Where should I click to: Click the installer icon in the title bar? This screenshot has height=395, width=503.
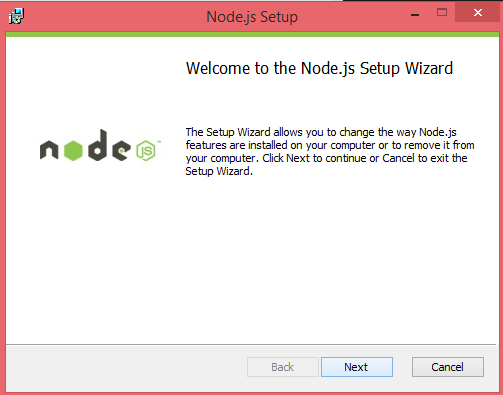point(16,16)
